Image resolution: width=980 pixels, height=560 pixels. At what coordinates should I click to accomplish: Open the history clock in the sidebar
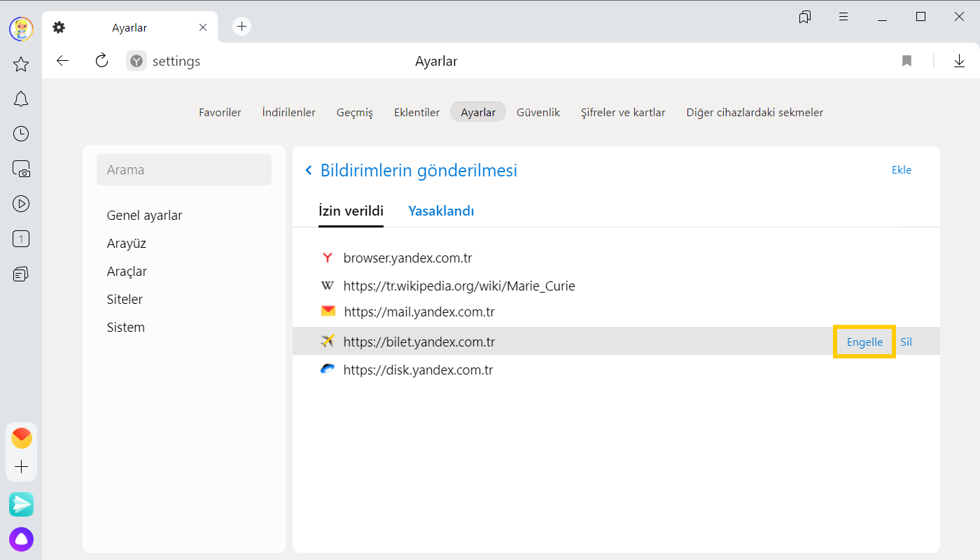[x=21, y=134]
